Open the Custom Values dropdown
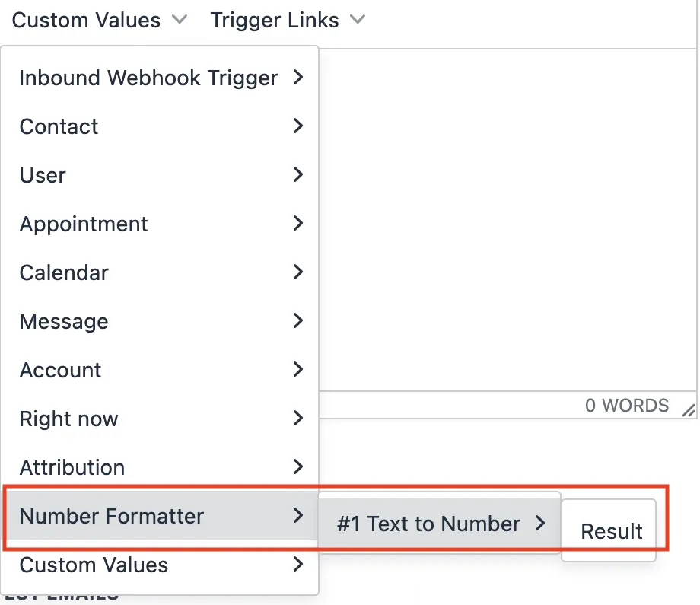 pos(99,21)
